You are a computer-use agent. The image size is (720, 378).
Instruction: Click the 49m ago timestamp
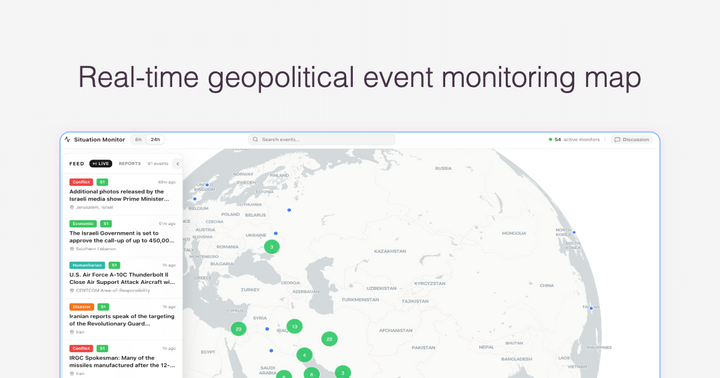pyautogui.click(x=167, y=182)
